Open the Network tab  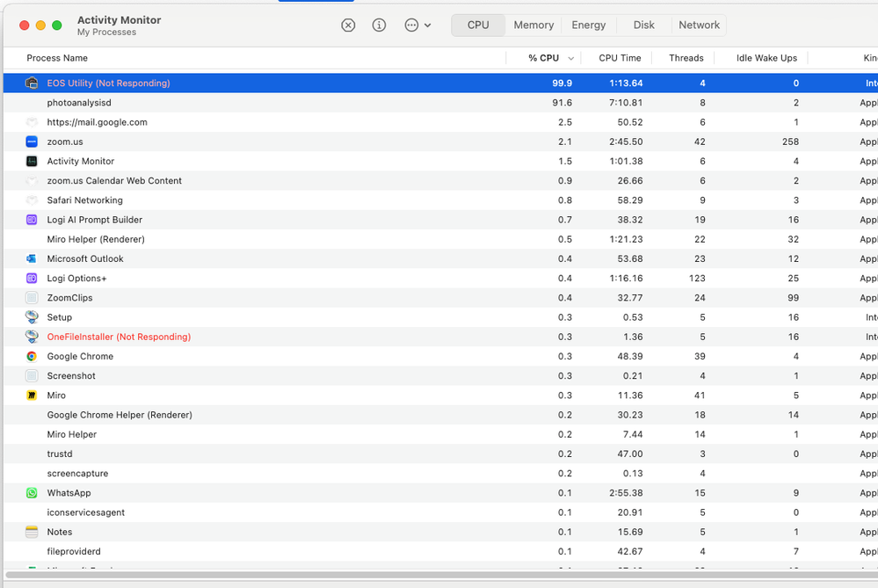[699, 25]
